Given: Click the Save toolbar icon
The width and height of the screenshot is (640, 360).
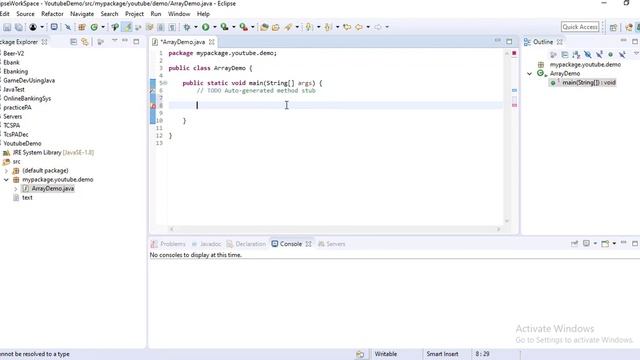Looking at the screenshot, I should pyautogui.click(x=7, y=27).
